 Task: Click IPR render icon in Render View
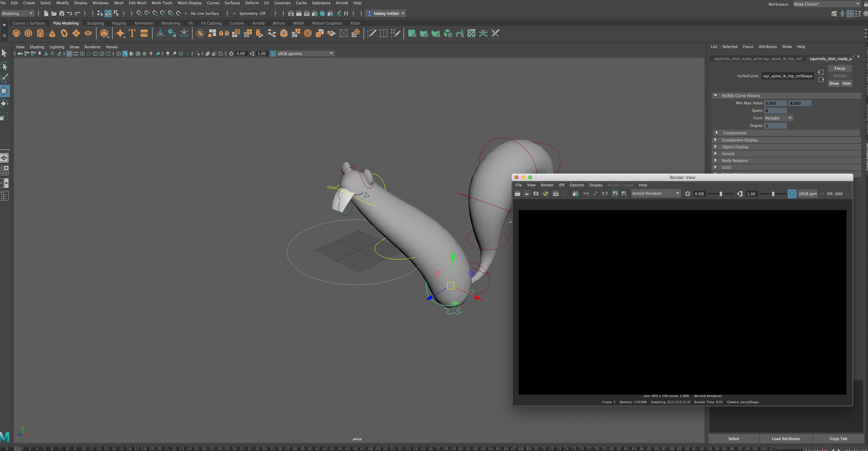click(x=556, y=194)
